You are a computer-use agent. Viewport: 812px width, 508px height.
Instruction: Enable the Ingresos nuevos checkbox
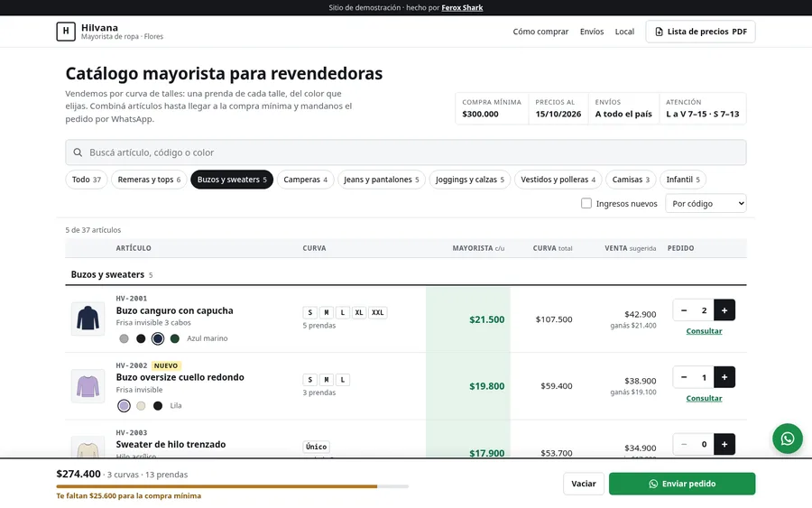pos(586,203)
